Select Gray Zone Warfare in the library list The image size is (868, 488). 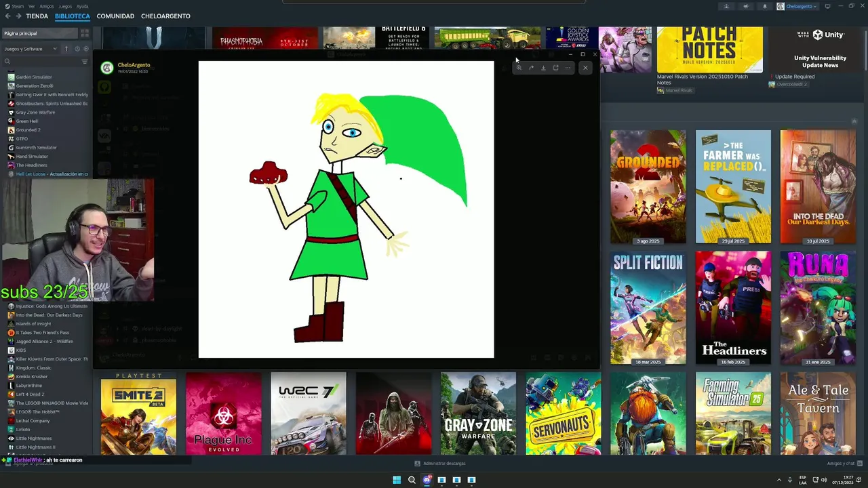35,113
